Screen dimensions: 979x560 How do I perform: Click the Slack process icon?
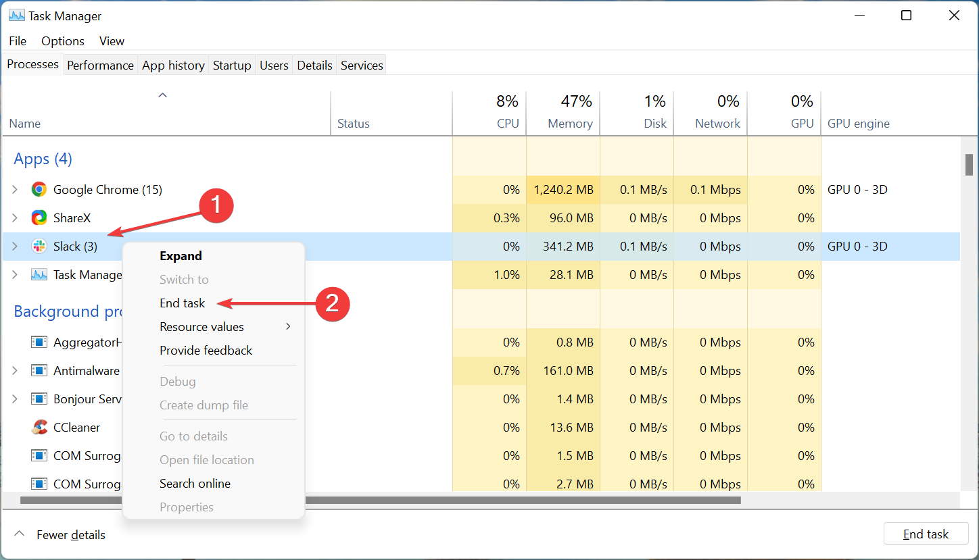39,247
